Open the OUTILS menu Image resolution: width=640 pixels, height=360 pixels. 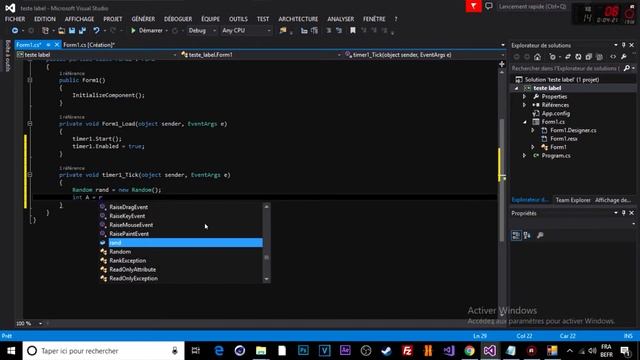(x=238, y=19)
